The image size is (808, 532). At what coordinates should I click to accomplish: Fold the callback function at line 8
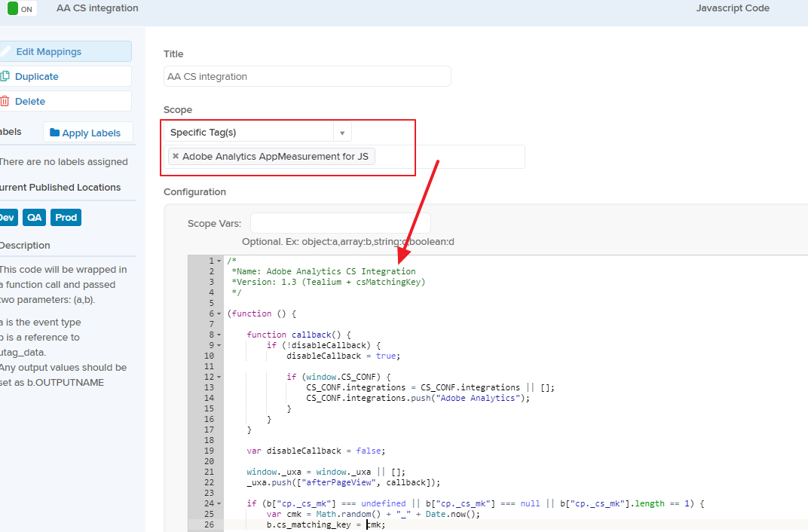[219, 335]
